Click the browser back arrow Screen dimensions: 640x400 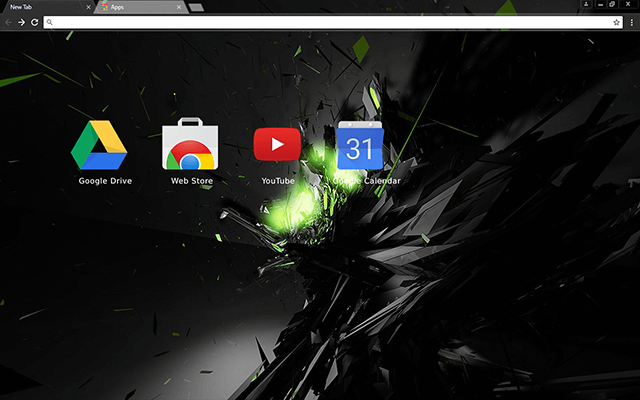pyautogui.click(x=8, y=22)
